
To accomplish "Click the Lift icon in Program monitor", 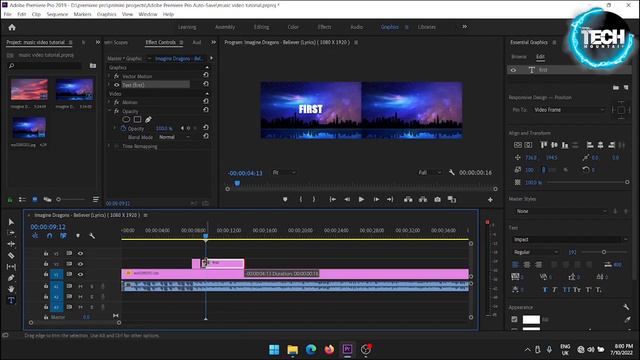I will tap(408, 200).
